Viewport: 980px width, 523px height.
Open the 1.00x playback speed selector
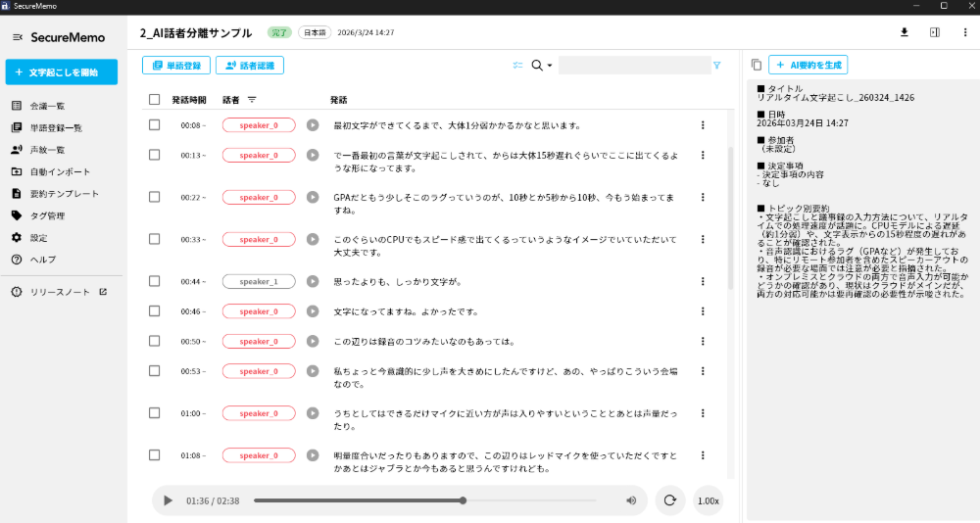(709, 500)
